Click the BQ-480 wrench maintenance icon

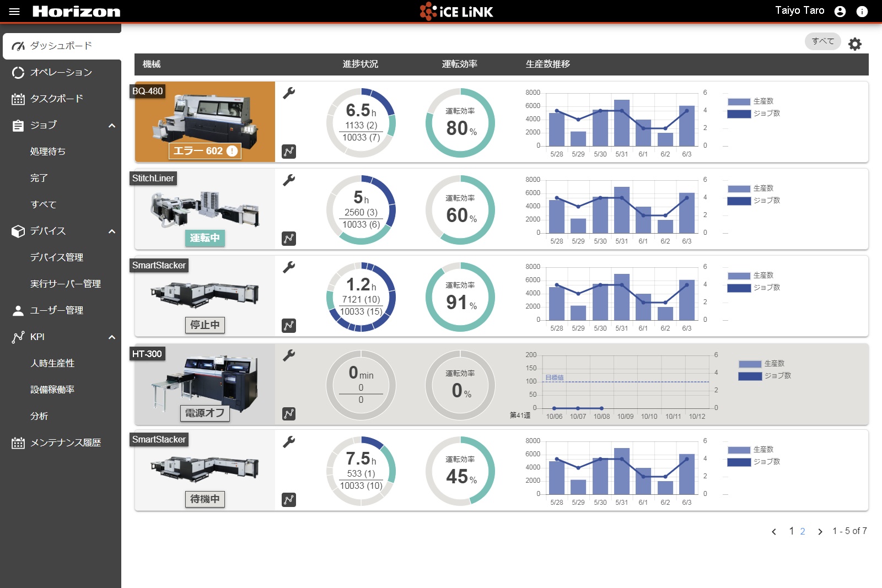(x=289, y=93)
